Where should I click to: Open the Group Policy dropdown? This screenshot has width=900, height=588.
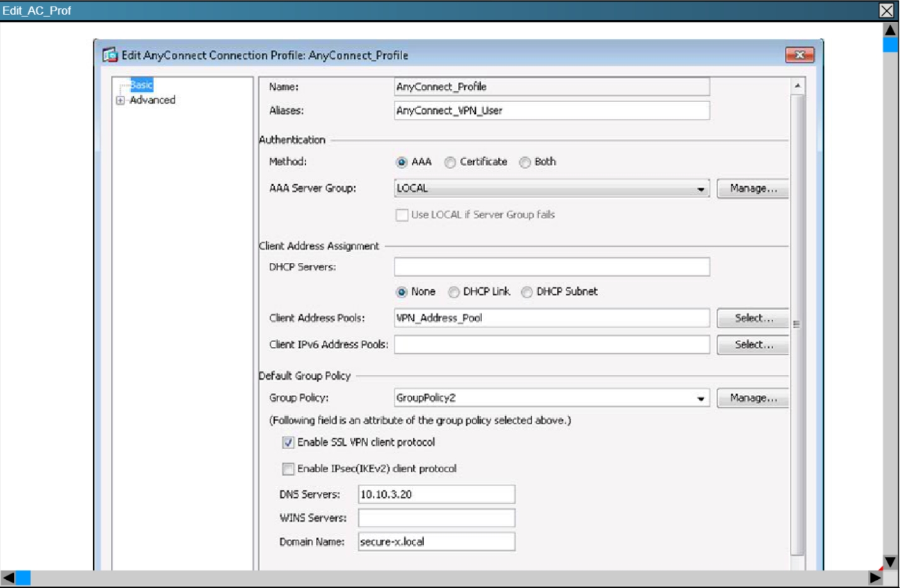click(x=700, y=398)
